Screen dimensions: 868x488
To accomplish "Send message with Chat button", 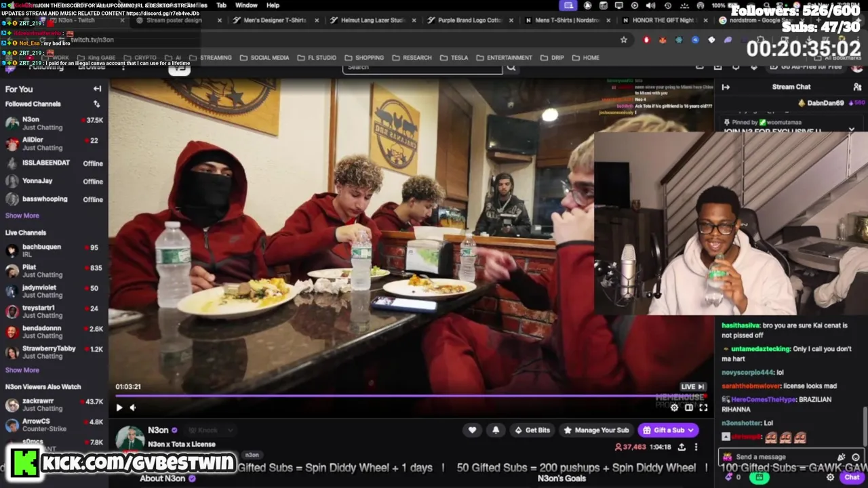I will point(852,477).
